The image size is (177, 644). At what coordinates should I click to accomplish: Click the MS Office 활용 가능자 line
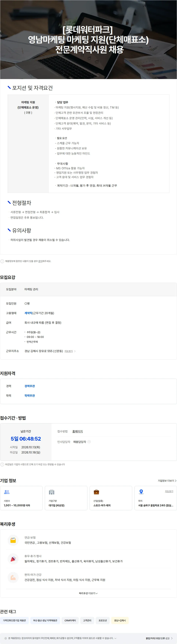[70, 168]
